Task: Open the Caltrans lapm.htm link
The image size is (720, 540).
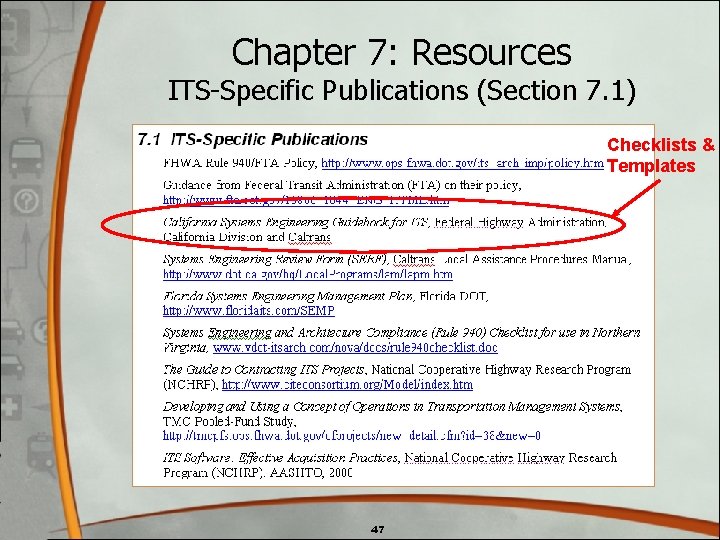Action: coord(308,274)
